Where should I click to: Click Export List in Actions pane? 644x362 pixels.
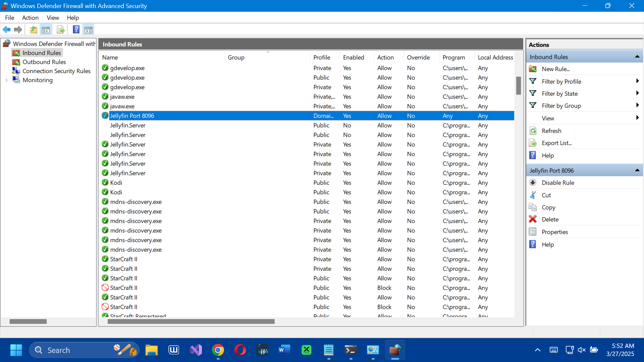pyautogui.click(x=556, y=143)
